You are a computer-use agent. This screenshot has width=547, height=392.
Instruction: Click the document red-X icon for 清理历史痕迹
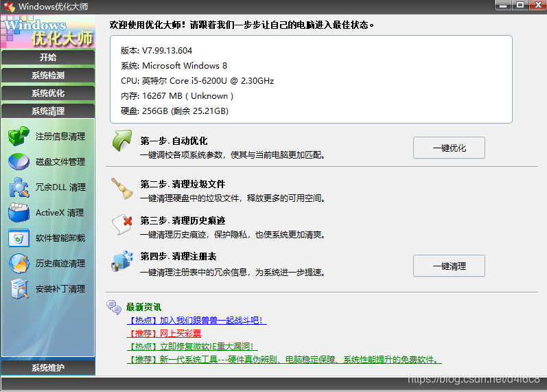coord(122,224)
